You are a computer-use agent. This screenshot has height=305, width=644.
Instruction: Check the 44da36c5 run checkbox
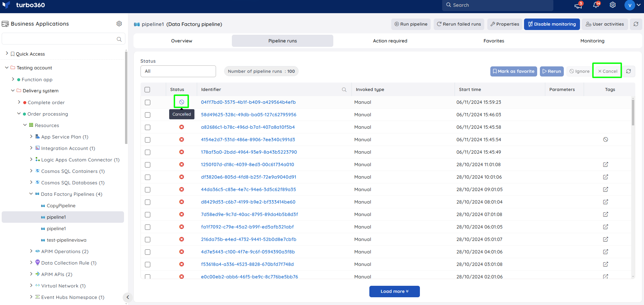coord(148,190)
